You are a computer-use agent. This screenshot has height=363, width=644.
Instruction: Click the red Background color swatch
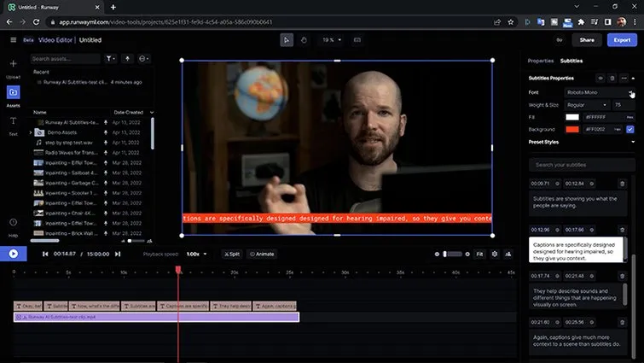573,129
